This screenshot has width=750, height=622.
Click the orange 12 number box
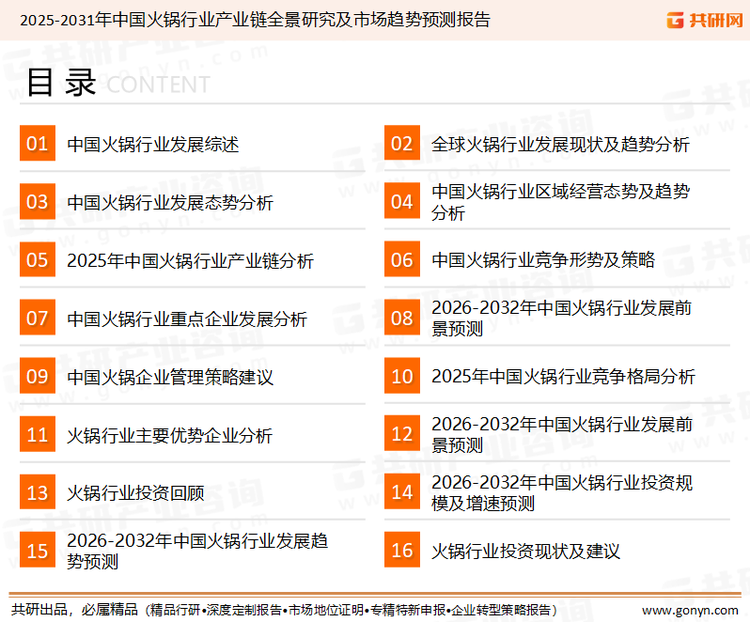click(402, 433)
